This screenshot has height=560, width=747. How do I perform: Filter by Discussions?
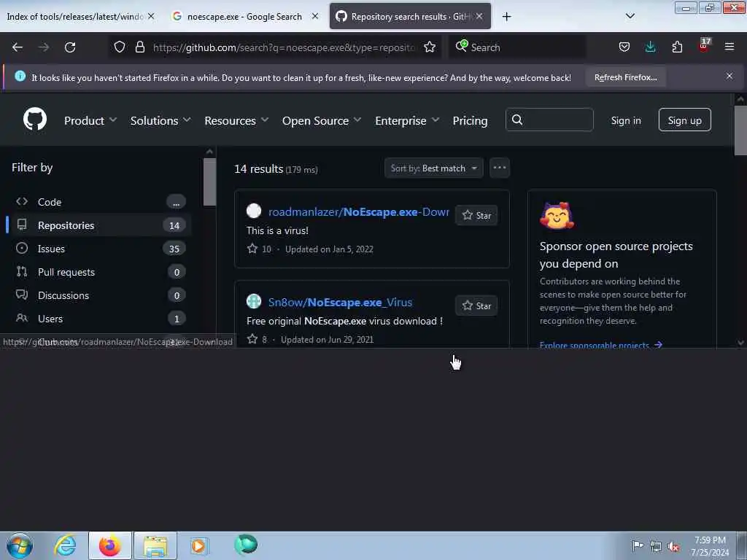click(99, 295)
